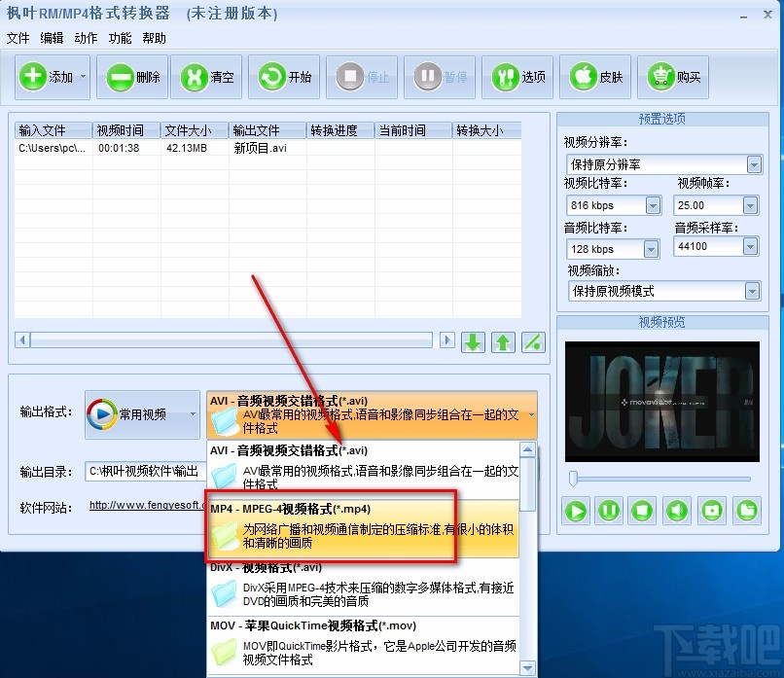784x678 pixels.
Task: Click the 添加 add file icon
Action: 32,77
